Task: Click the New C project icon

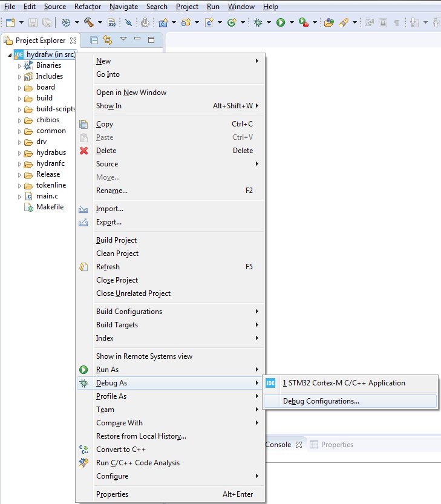Action: [x=163, y=22]
